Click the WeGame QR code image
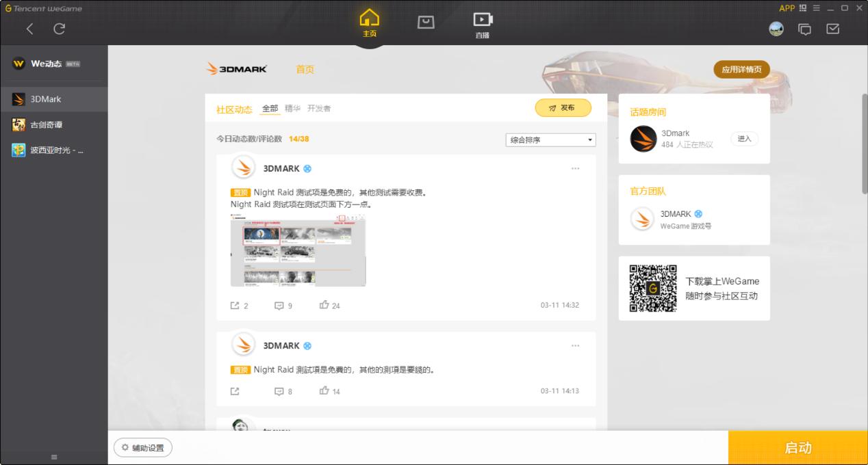The width and height of the screenshot is (868, 465). (x=653, y=288)
